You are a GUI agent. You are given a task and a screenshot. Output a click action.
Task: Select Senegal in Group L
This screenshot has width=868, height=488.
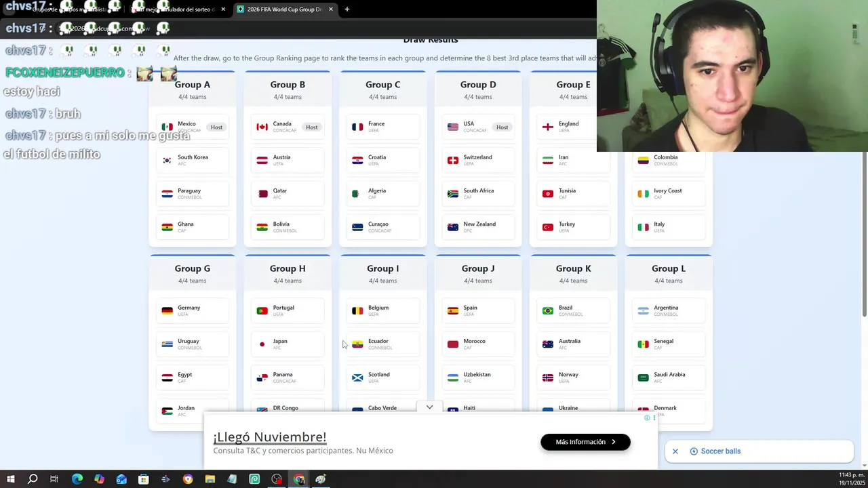pyautogui.click(x=669, y=344)
